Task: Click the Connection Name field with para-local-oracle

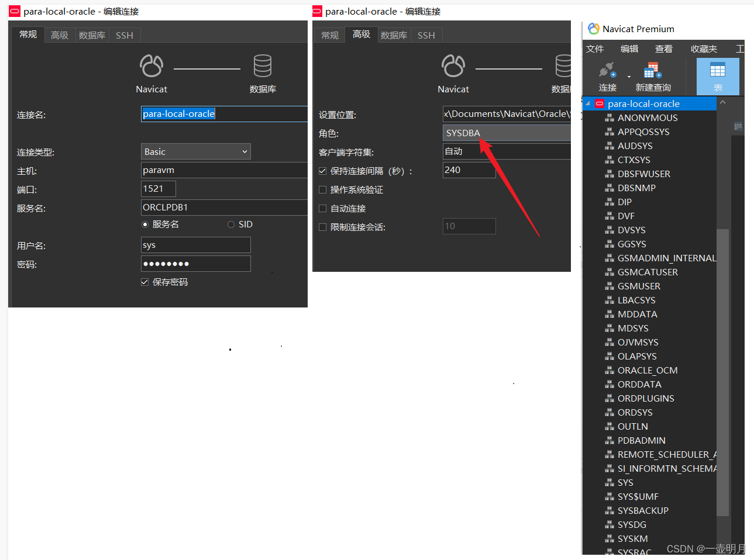Action: tap(225, 114)
